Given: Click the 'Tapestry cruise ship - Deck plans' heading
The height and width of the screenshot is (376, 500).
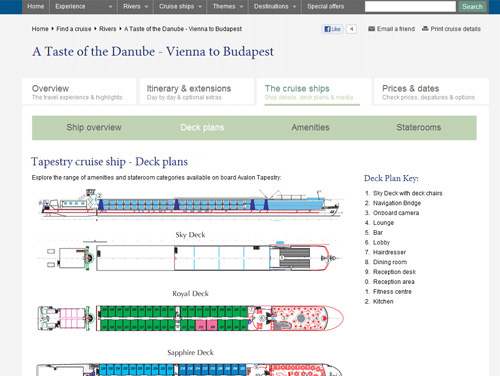Looking at the screenshot, I should coord(110,162).
